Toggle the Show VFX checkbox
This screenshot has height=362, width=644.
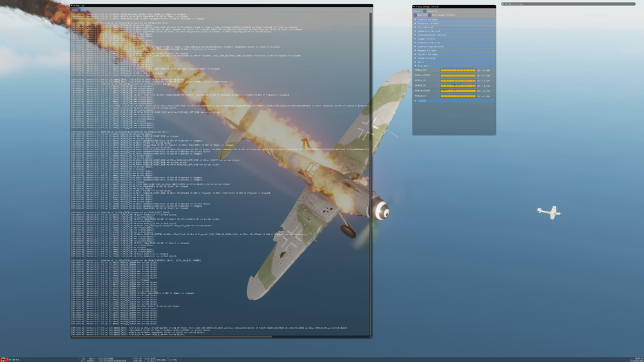pos(415,15)
